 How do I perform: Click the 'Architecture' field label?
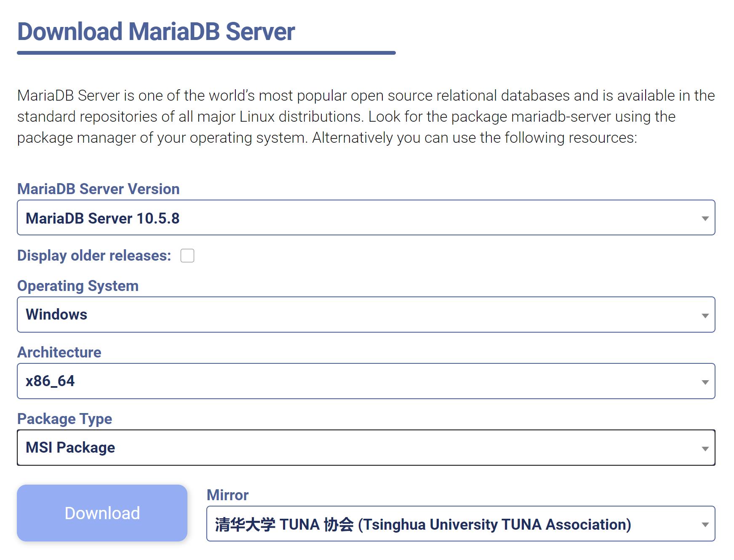pos(59,352)
